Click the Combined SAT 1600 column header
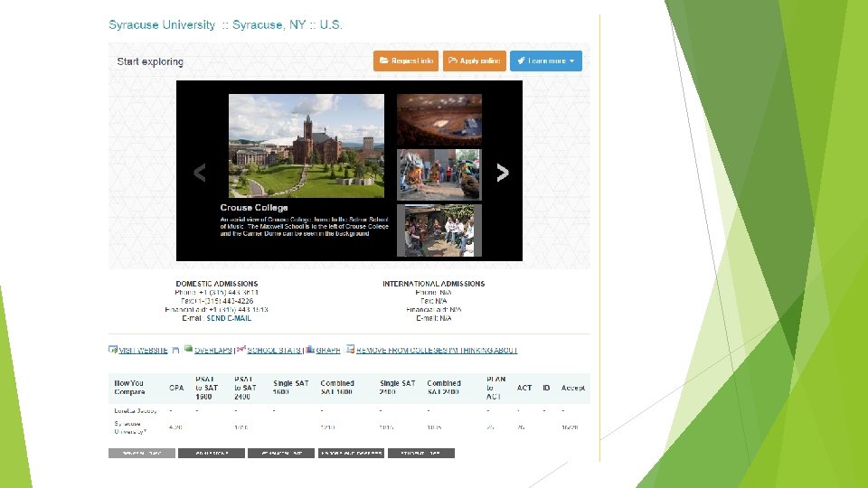The height and width of the screenshot is (488, 868). pyautogui.click(x=337, y=388)
